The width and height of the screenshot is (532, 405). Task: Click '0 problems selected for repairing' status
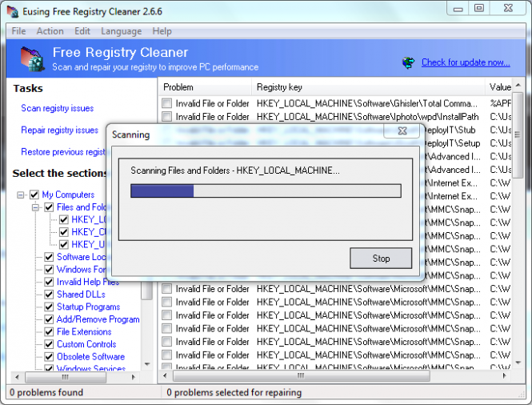tap(234, 392)
